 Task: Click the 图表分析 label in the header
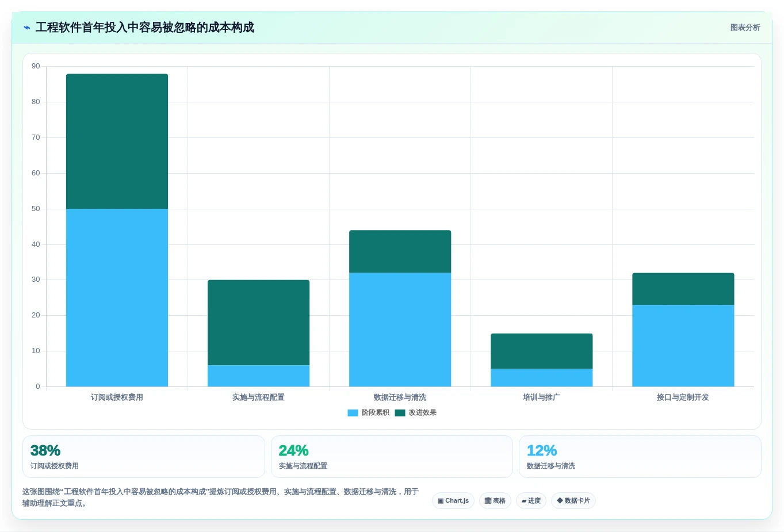coord(745,28)
